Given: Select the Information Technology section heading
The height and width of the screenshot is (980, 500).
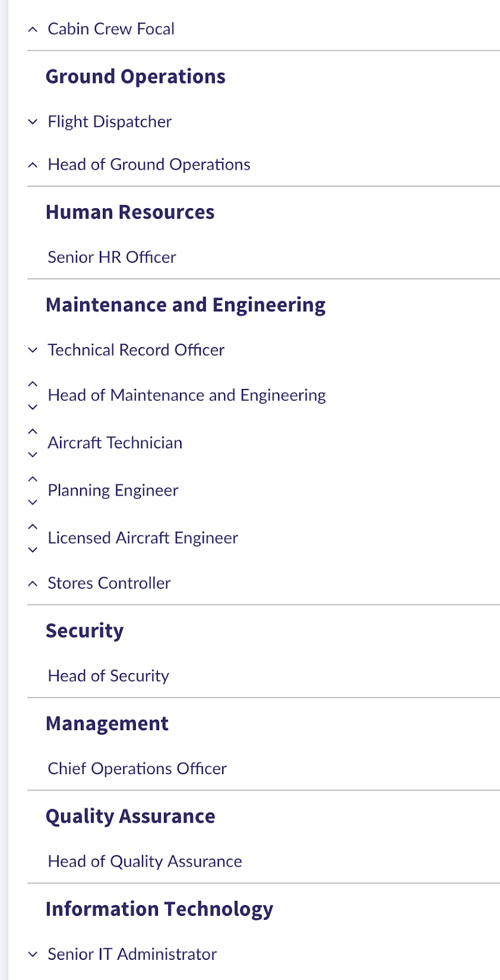Looking at the screenshot, I should [159, 910].
